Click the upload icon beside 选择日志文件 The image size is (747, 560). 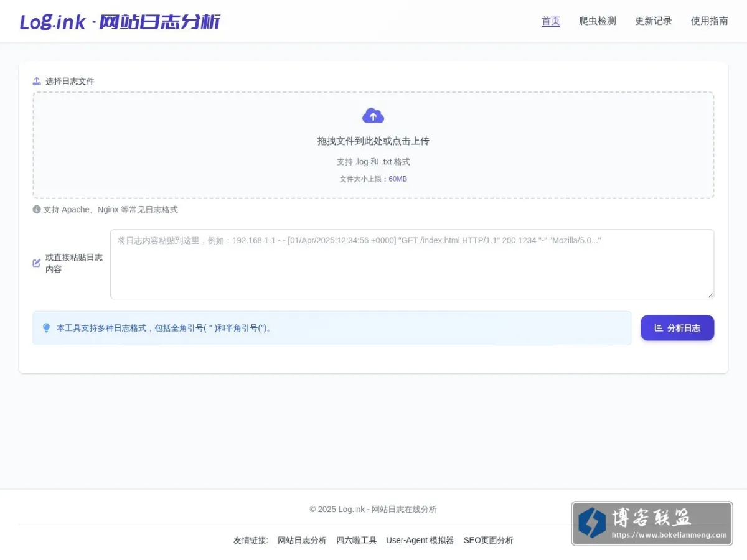tap(37, 81)
